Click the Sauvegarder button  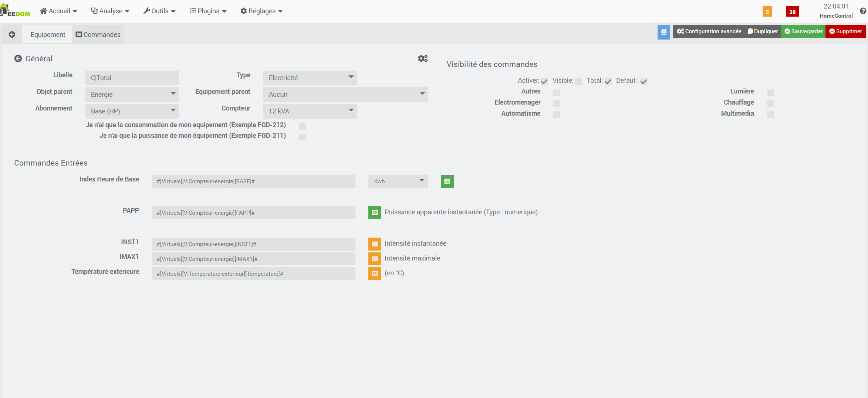pos(803,31)
